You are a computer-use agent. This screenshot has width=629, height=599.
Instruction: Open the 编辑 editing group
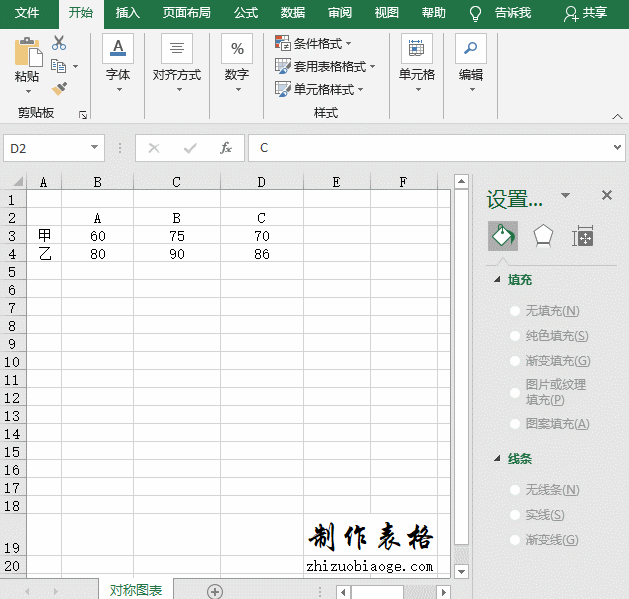tap(471, 63)
